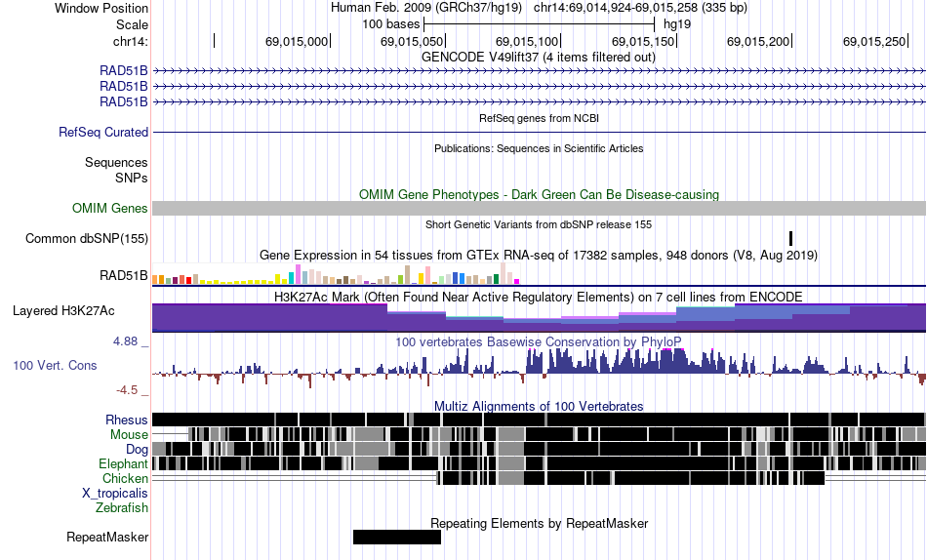Click the hg19 scale label
Screen dimensions: 927x560
(677, 24)
